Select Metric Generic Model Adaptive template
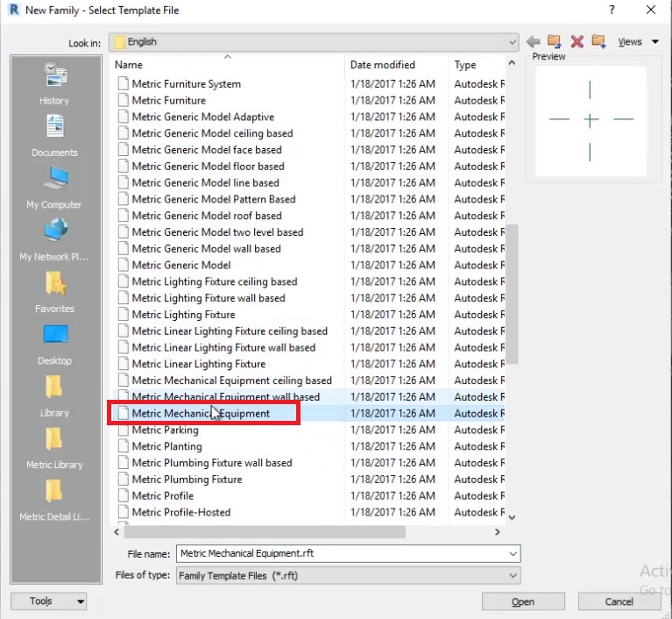Viewport: 672px width, 619px height. (202, 117)
